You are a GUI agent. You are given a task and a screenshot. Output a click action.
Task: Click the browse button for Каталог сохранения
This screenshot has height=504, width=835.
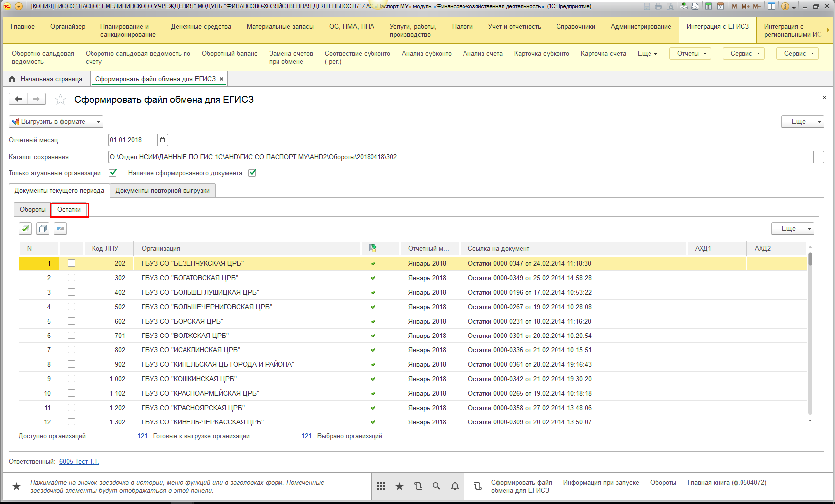[819, 157]
